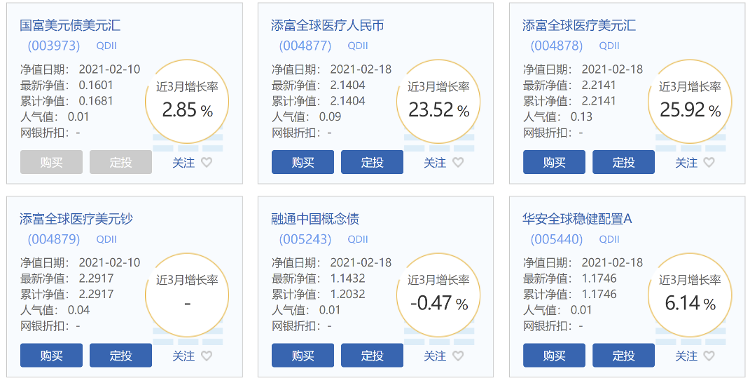Viewport: 750px width, 383px height.
Task: Click heart icon on 华安全球稳健配置A card
Action: [x=709, y=356]
